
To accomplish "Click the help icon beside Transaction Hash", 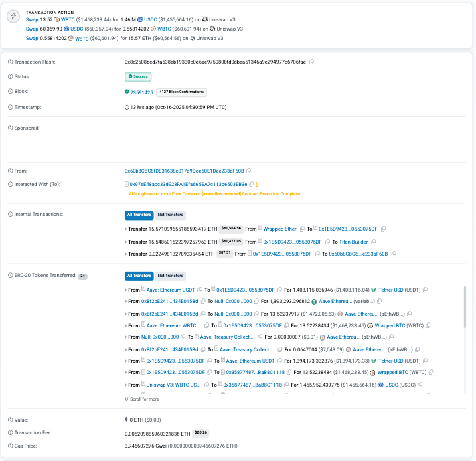I will point(10,62).
